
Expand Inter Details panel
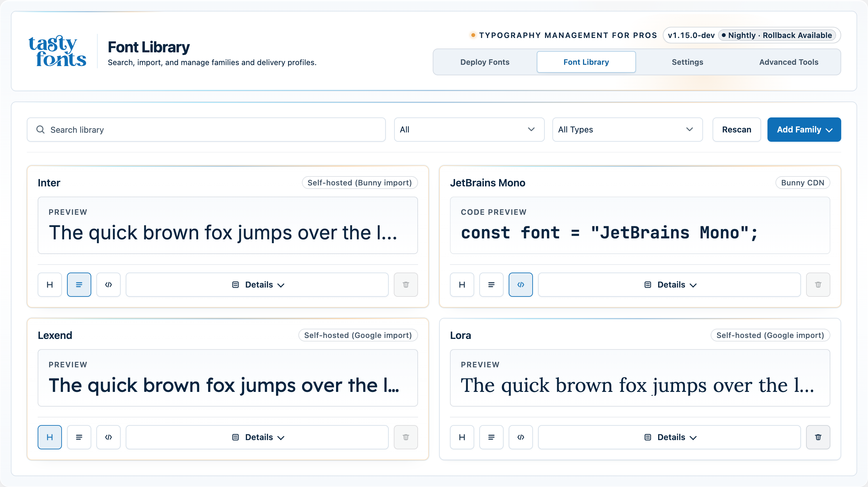tap(257, 284)
